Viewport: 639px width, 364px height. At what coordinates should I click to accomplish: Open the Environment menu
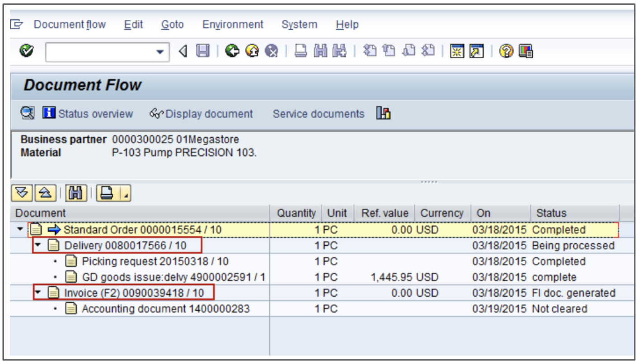(232, 24)
